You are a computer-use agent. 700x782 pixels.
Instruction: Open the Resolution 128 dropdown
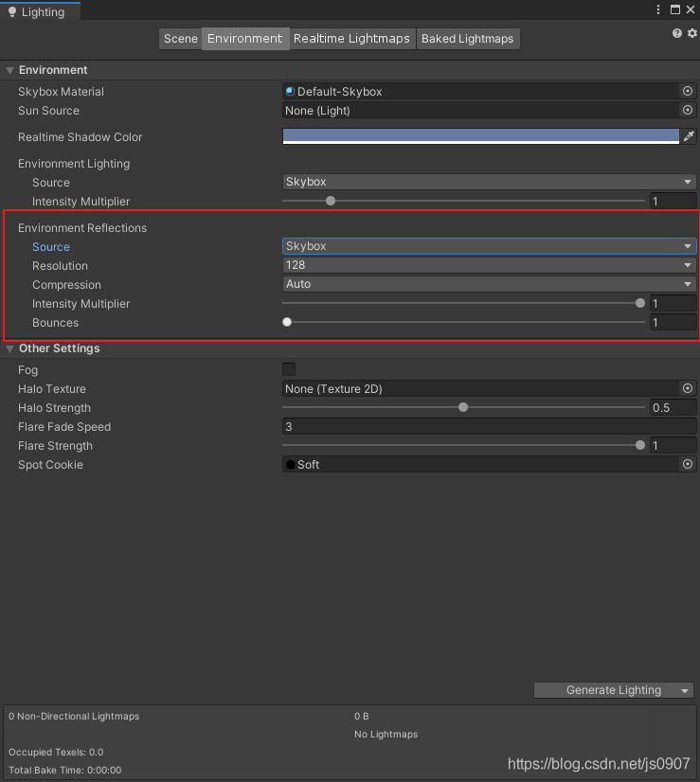pos(489,265)
